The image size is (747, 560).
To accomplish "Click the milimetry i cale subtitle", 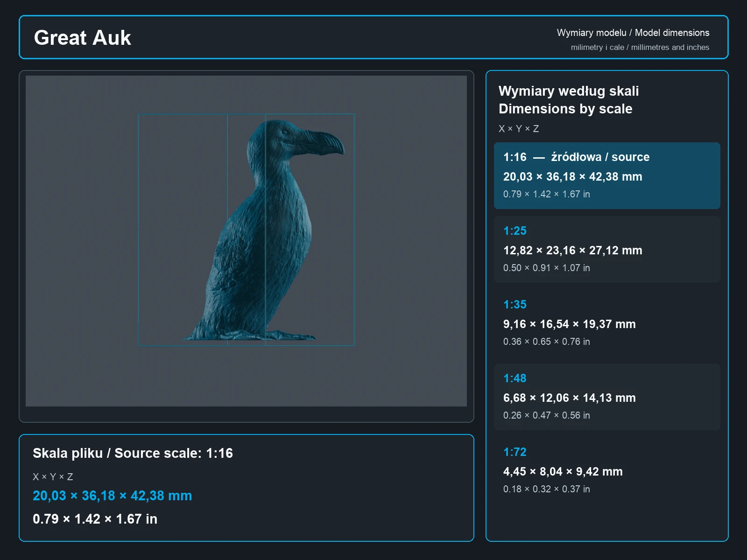I will (x=640, y=47).
